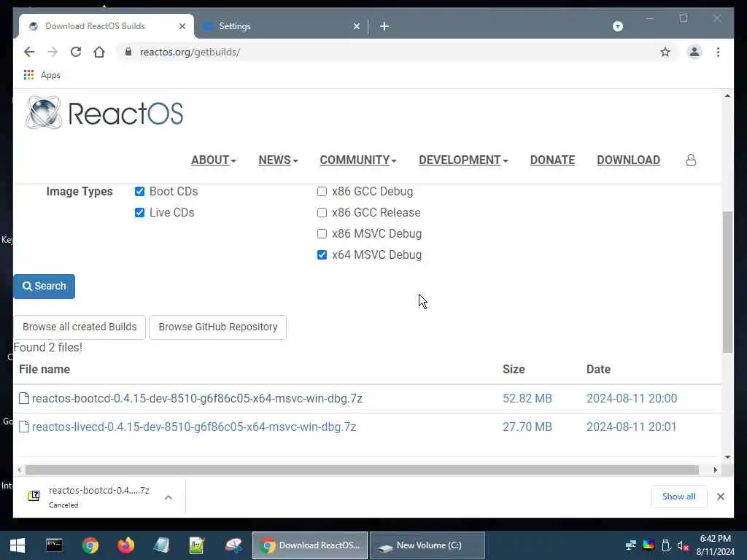
Task: Click the vertical page scrollbar thumb
Action: click(727, 282)
